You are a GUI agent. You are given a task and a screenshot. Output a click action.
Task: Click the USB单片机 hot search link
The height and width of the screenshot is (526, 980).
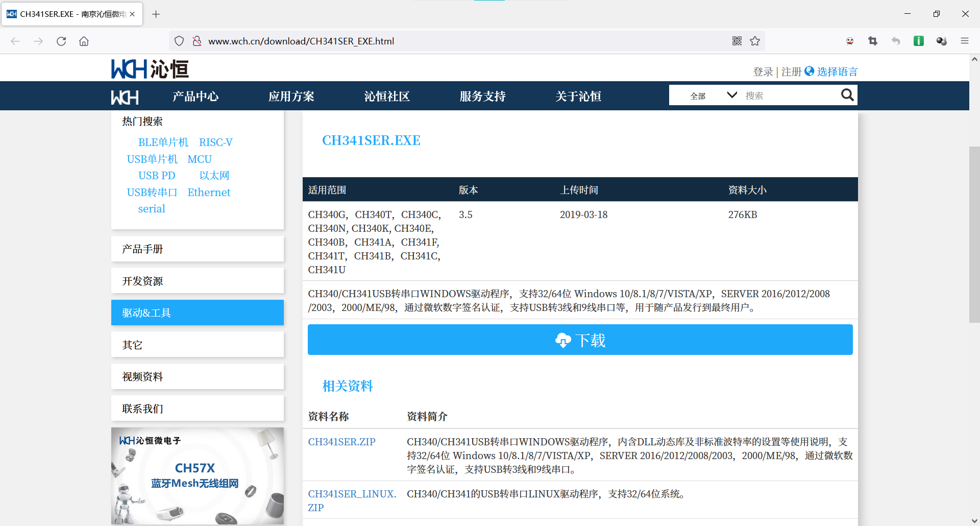tap(152, 159)
